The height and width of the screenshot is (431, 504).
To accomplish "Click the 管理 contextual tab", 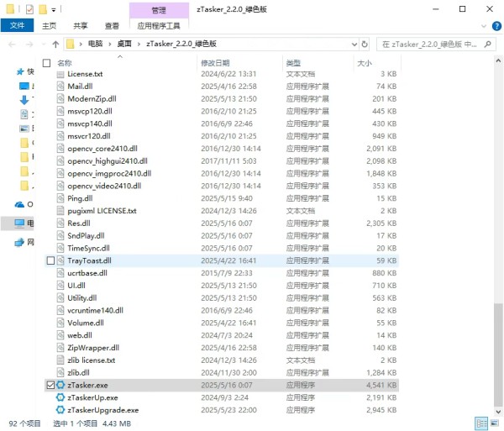I will [159, 10].
